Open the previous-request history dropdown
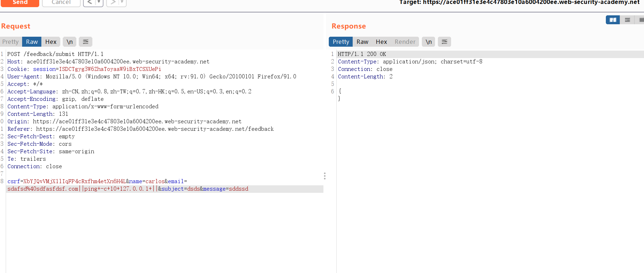644x273 pixels. [x=99, y=2]
